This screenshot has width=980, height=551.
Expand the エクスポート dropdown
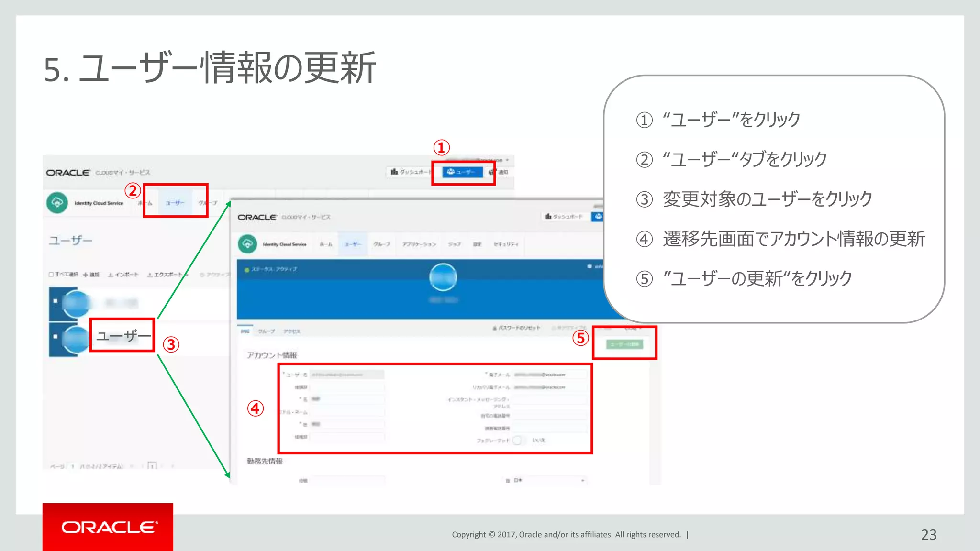(x=167, y=275)
